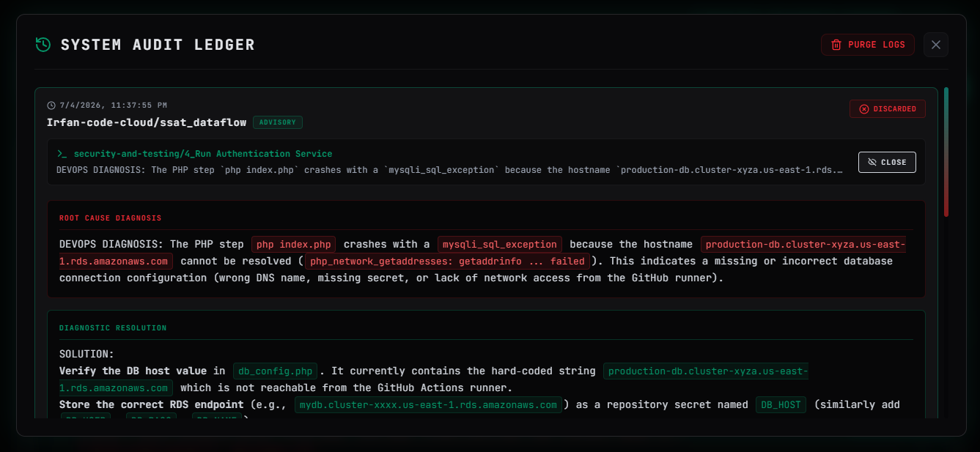Click the Diagnostic Resolution section header
The width and height of the screenshot is (980, 452).
[113, 328]
